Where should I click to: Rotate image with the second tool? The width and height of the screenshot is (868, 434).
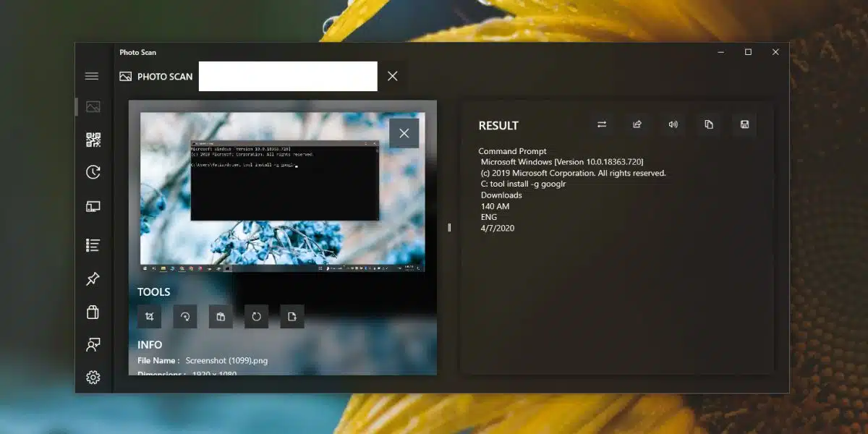pyautogui.click(x=185, y=316)
